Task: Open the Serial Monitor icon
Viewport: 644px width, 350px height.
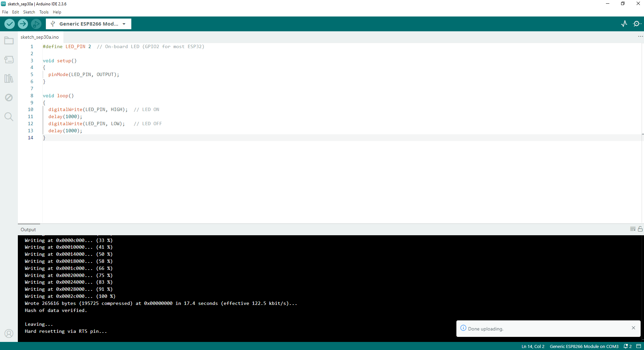Action: point(637,24)
